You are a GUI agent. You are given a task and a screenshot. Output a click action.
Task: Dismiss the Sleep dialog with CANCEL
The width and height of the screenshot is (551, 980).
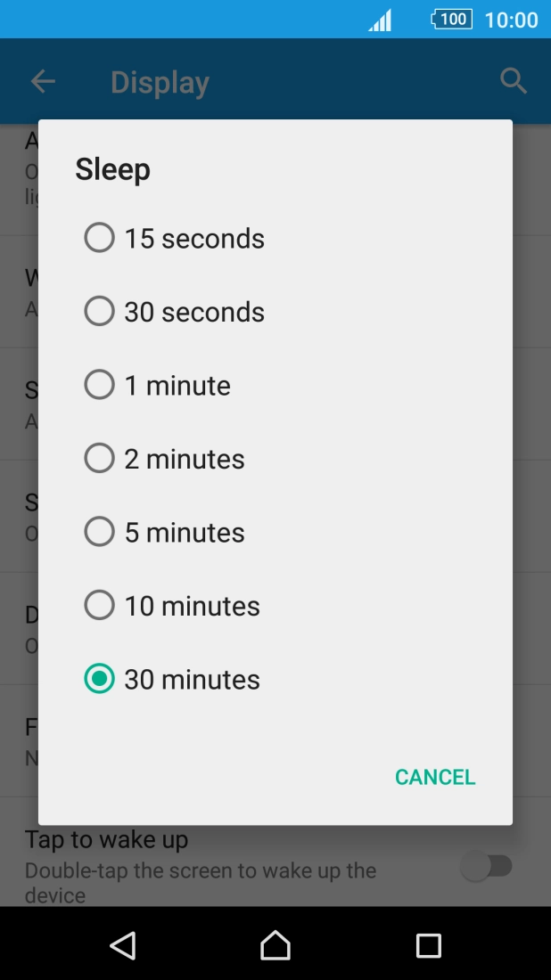tap(434, 776)
